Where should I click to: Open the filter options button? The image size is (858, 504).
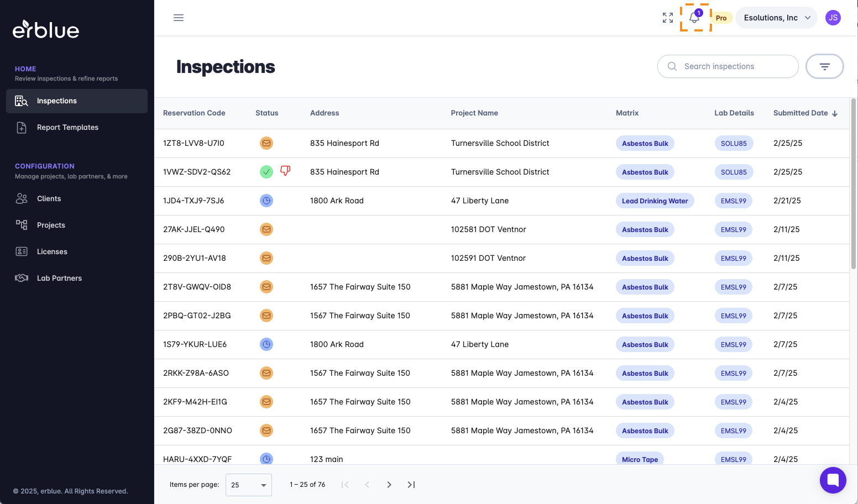tap(824, 66)
